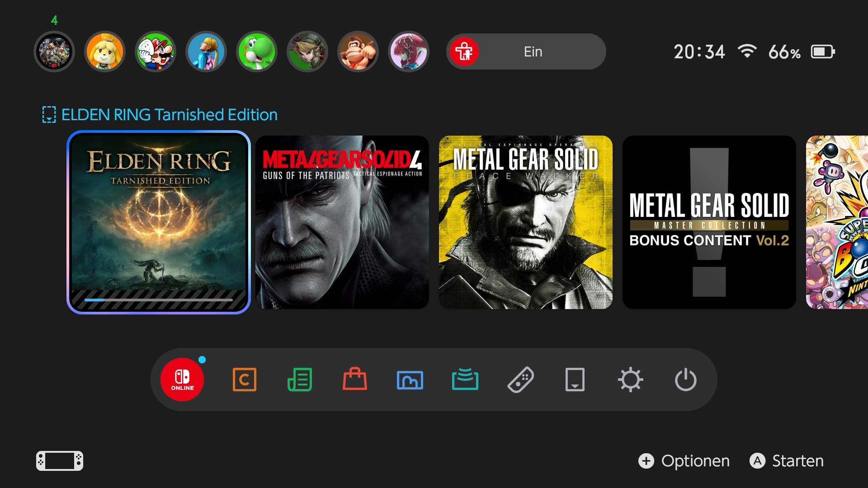
Task: Select the Donkey Kong user avatar
Action: (x=358, y=52)
